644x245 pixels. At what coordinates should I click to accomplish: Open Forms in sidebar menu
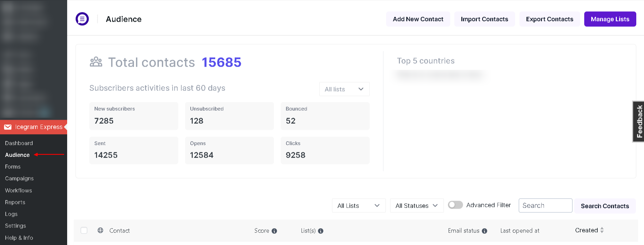click(x=13, y=166)
